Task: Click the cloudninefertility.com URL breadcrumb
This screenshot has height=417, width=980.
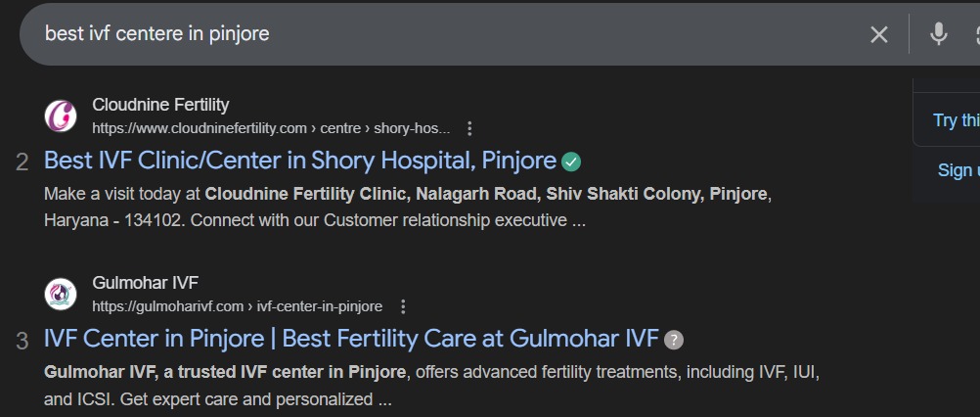Action: [271, 128]
